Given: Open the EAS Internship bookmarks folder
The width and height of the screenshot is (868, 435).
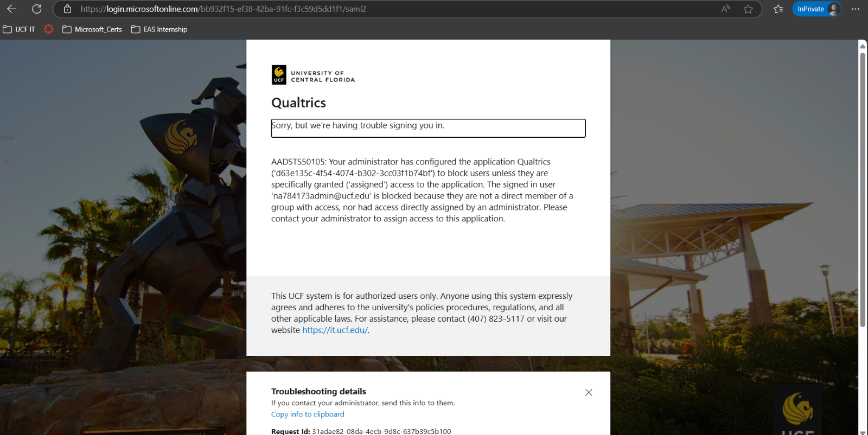Looking at the screenshot, I should [x=159, y=29].
